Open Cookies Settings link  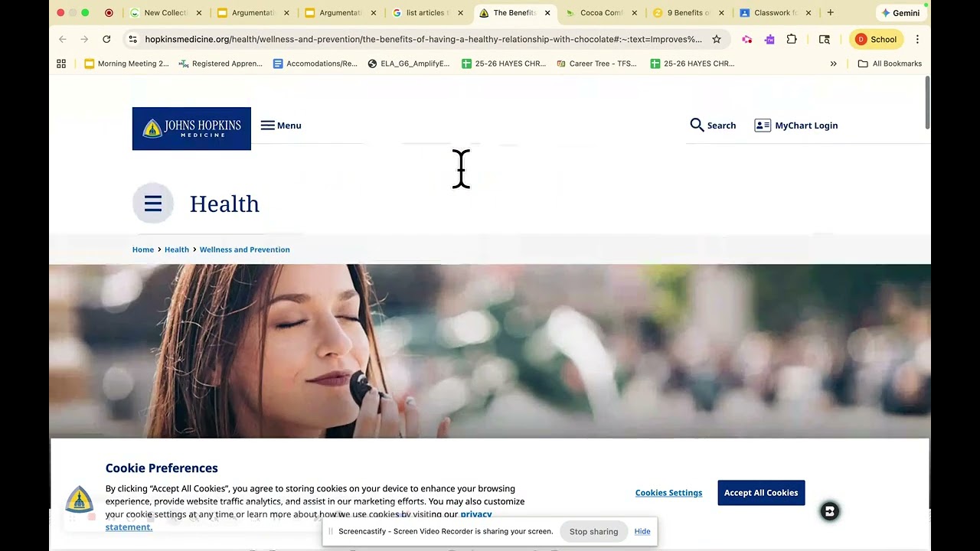(668, 493)
